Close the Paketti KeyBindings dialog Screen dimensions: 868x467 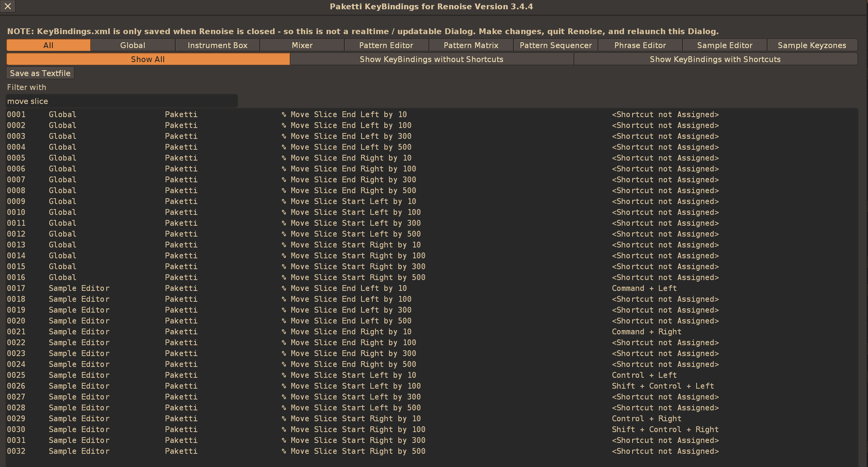[x=8, y=6]
